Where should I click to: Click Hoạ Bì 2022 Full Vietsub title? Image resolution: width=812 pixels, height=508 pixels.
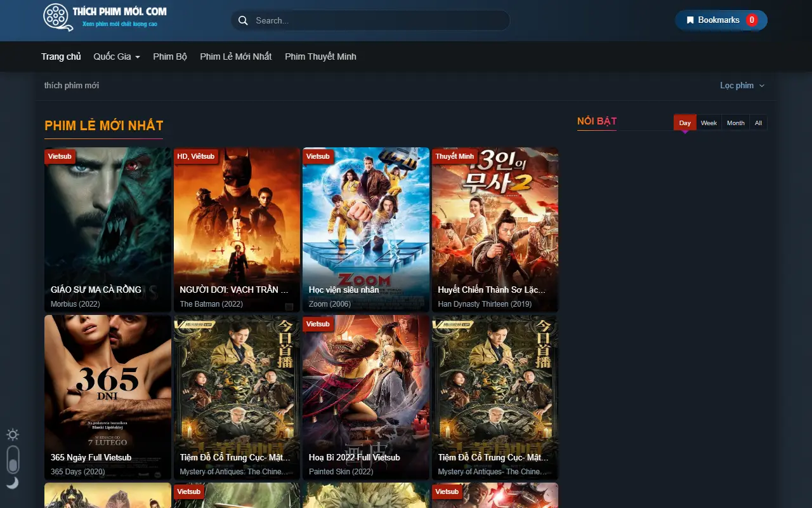(355, 457)
